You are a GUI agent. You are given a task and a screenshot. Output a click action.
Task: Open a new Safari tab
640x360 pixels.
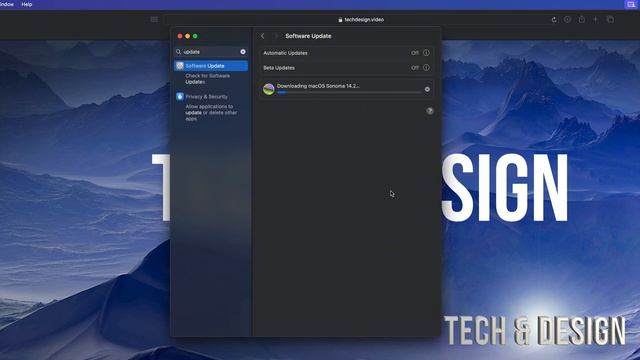click(x=596, y=20)
